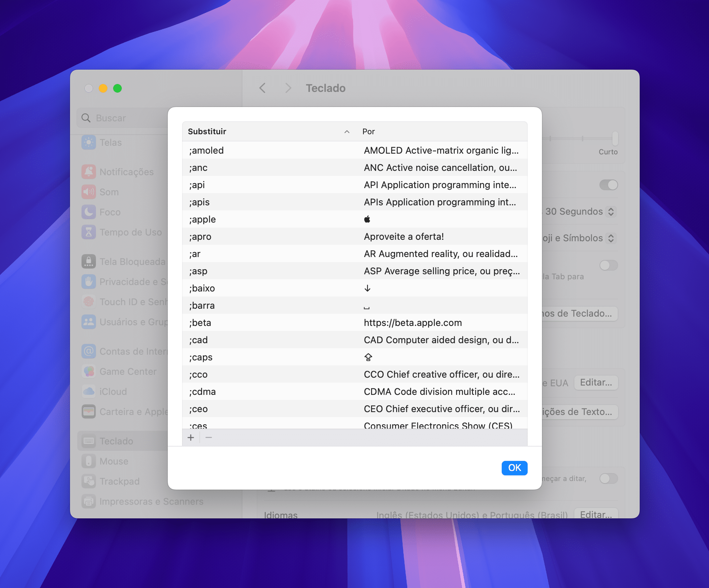The image size is (709, 588).
Task: Select the ;amoled replacement row
Action: pos(355,150)
